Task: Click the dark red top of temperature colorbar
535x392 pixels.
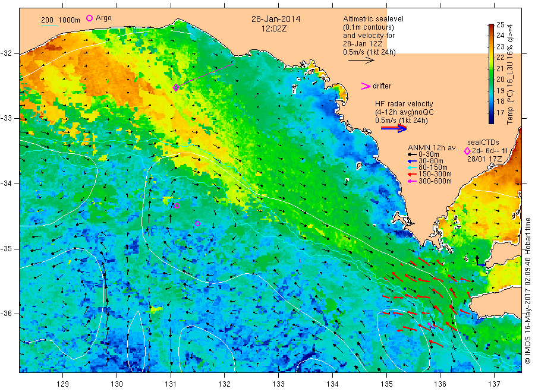Action: point(491,26)
